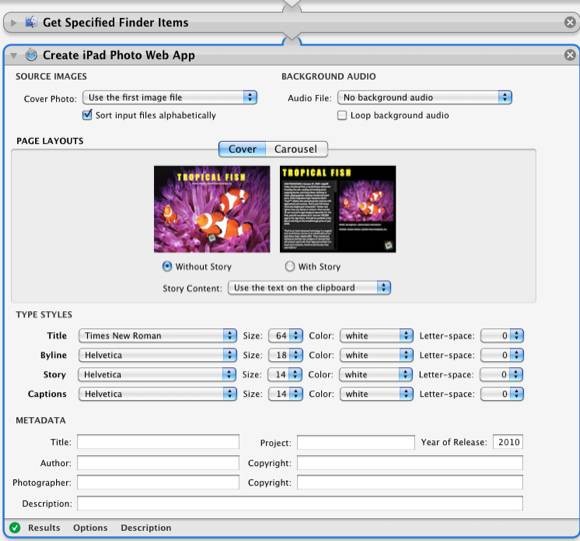Enable Loop background audio checkbox
This screenshot has width=580, height=541.
(x=342, y=115)
